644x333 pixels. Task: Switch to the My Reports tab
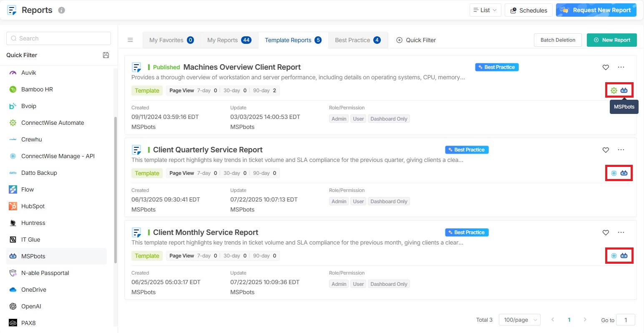point(229,40)
